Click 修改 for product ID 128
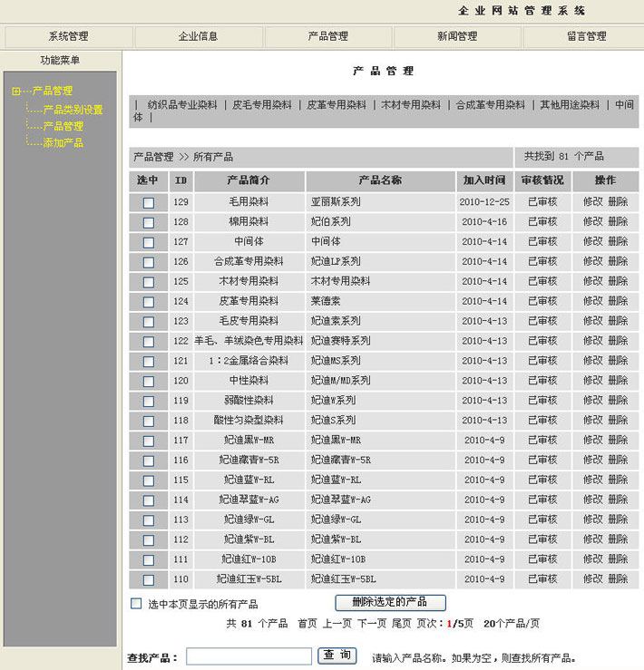 click(593, 222)
